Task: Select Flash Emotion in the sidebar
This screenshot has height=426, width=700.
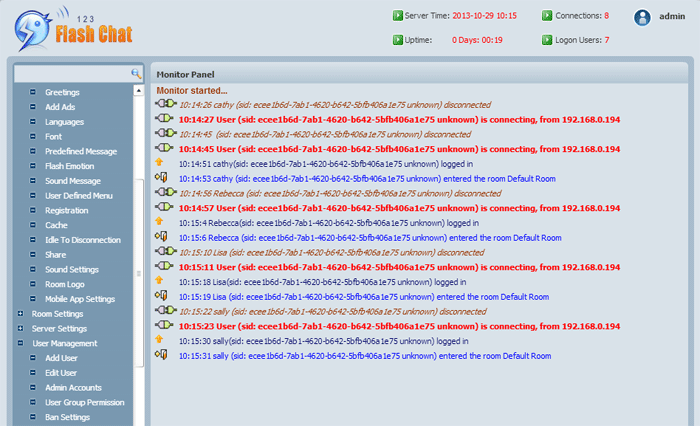Action: point(69,166)
